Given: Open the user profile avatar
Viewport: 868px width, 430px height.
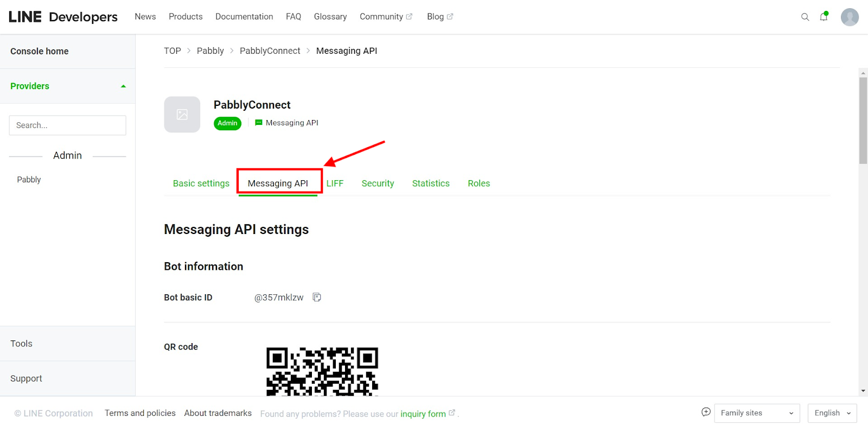Looking at the screenshot, I should click(850, 17).
